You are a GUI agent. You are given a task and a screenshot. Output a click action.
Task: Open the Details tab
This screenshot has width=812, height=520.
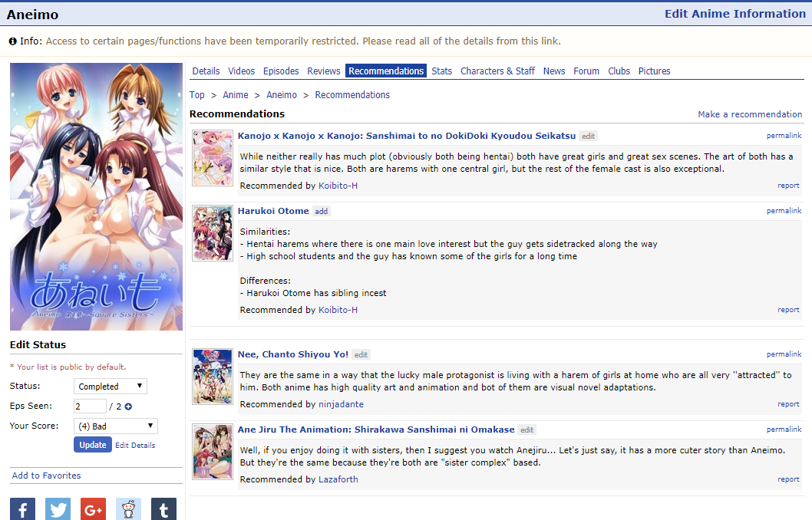point(206,71)
